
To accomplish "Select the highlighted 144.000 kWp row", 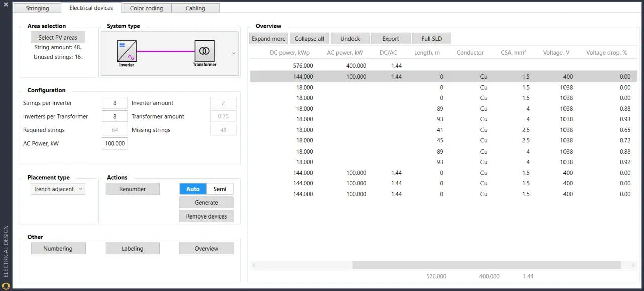I will click(x=443, y=77).
